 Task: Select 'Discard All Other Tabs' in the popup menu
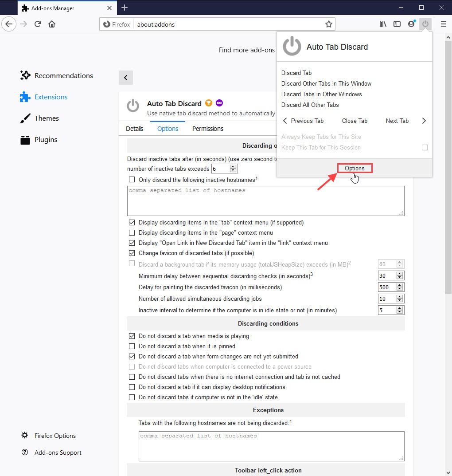[x=310, y=105]
